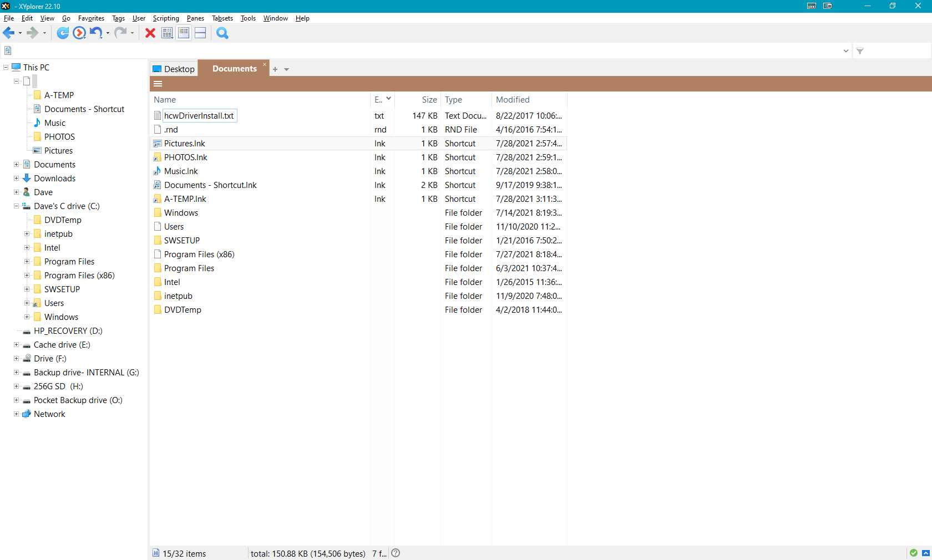Open the Undo history dropdown arrow

[108, 33]
